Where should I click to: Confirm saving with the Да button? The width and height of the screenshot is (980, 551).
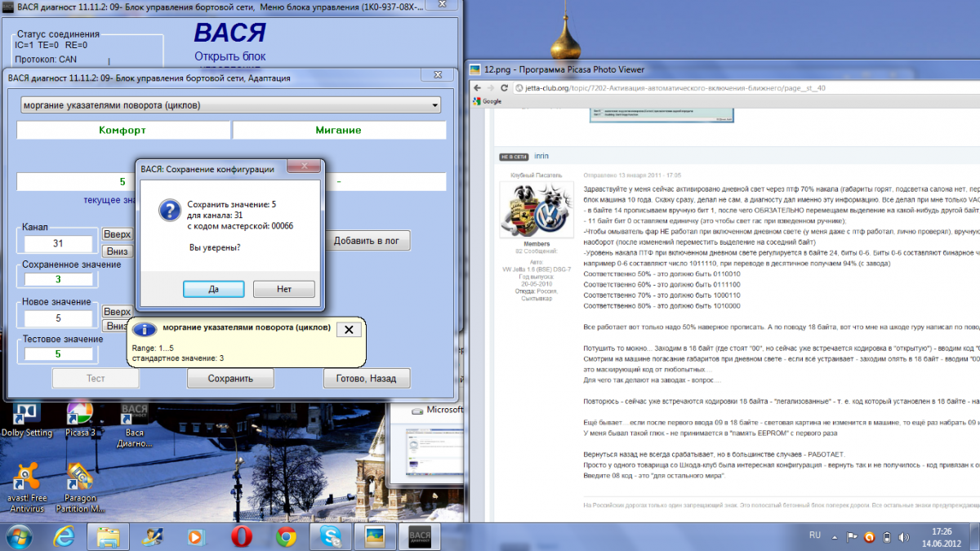pos(213,289)
